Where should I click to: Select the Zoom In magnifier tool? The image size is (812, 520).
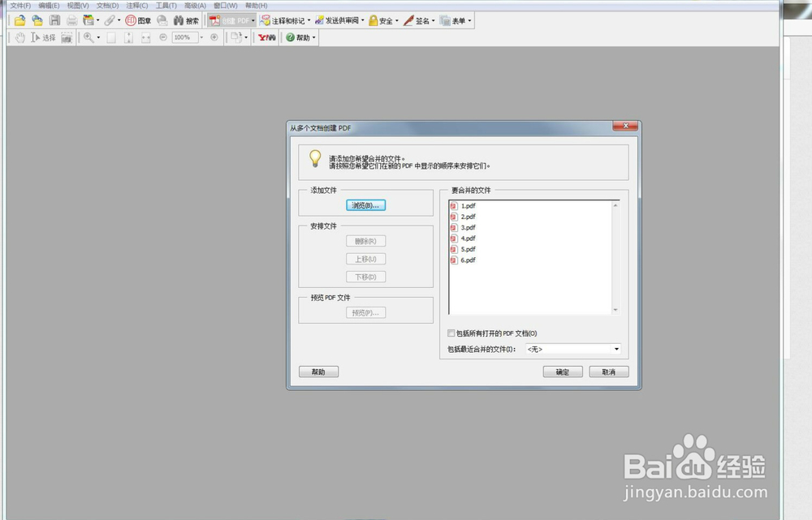[89, 37]
